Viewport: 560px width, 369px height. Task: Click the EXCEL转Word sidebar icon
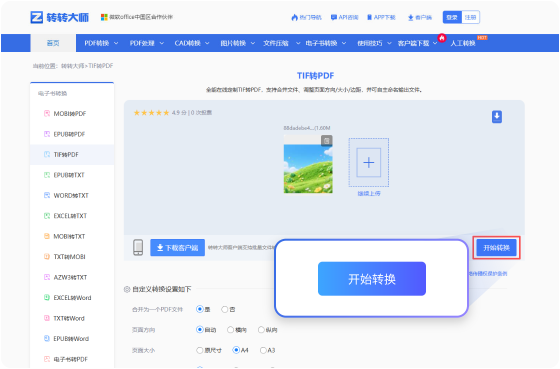[47, 298]
